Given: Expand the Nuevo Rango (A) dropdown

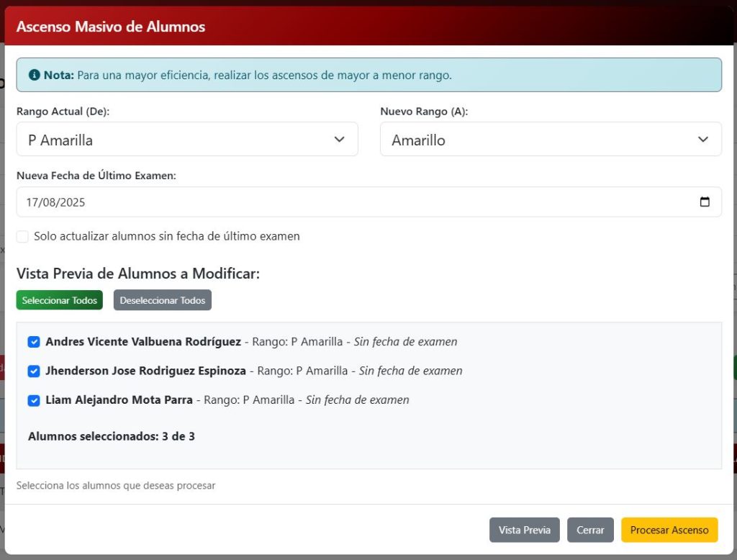Looking at the screenshot, I should pos(551,140).
